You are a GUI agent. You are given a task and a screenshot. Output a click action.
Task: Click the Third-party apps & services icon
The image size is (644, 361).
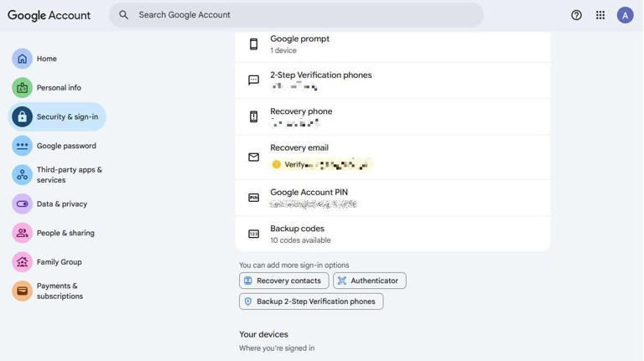pos(22,175)
